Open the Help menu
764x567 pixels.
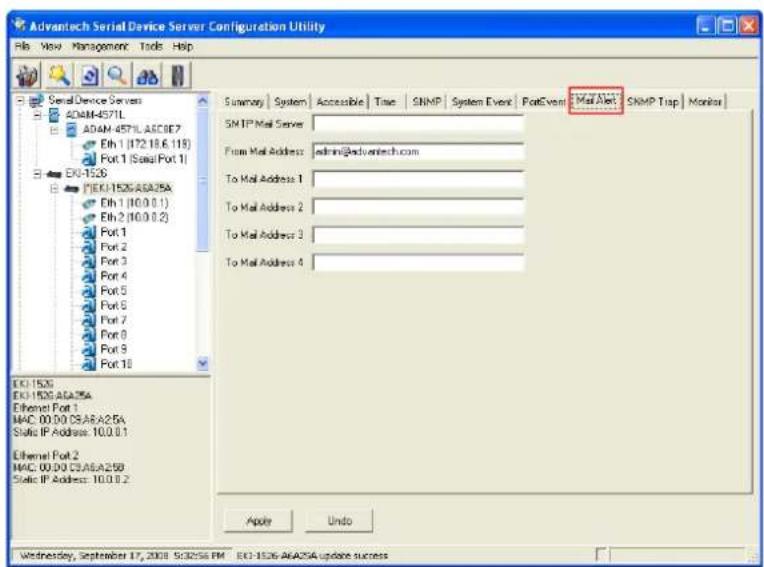183,47
